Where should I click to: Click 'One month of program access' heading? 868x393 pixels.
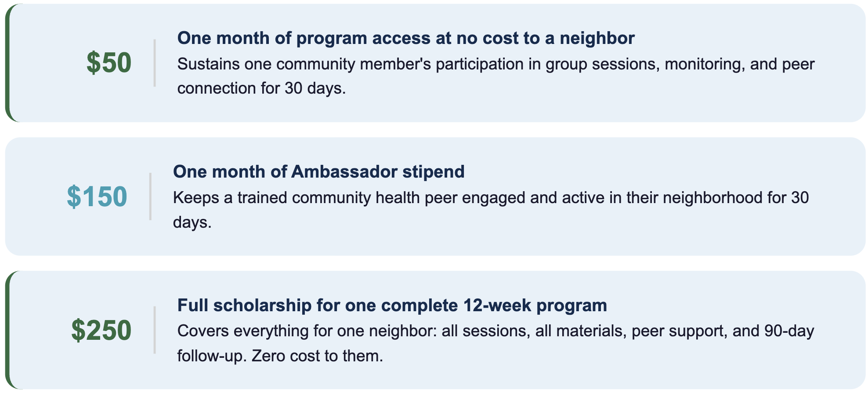point(406,38)
